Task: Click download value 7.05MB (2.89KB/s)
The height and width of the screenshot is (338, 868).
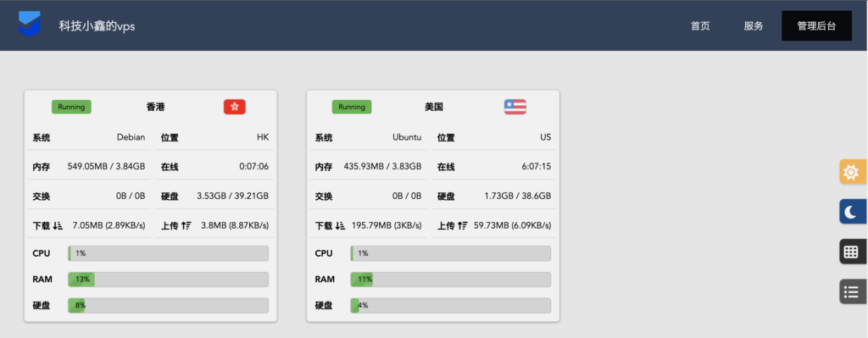Action: click(109, 225)
